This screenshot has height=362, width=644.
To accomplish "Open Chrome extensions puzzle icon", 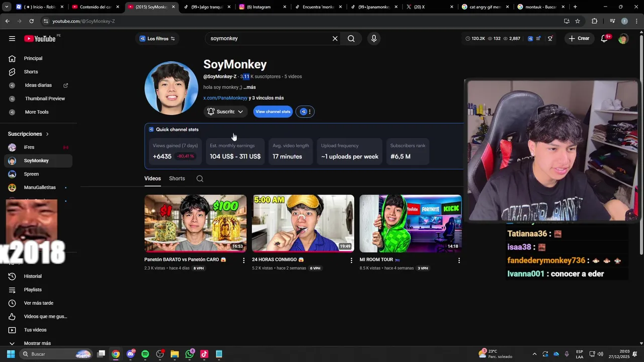I will 595,21.
